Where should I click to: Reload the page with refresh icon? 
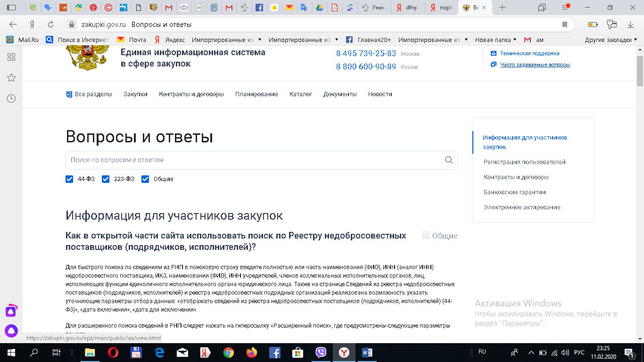pyautogui.click(x=50, y=25)
